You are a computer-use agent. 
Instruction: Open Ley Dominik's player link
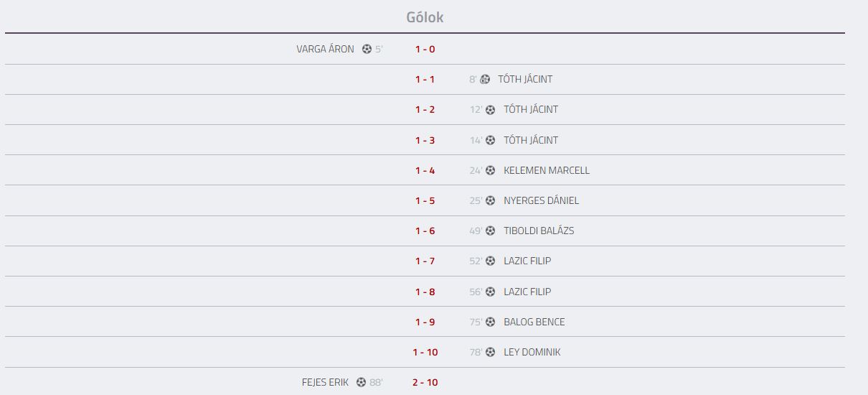tap(532, 353)
